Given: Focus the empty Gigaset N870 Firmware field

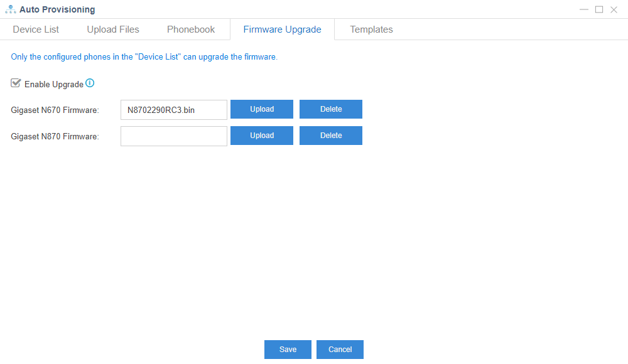Looking at the screenshot, I should point(174,136).
